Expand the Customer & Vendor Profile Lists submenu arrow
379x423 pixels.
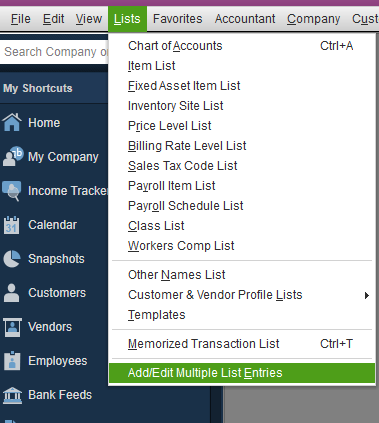pos(367,295)
